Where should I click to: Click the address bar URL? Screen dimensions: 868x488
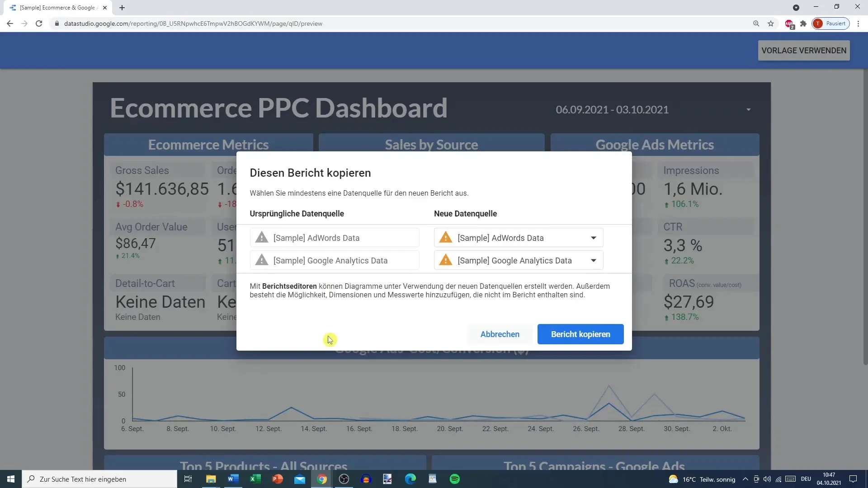(x=193, y=23)
